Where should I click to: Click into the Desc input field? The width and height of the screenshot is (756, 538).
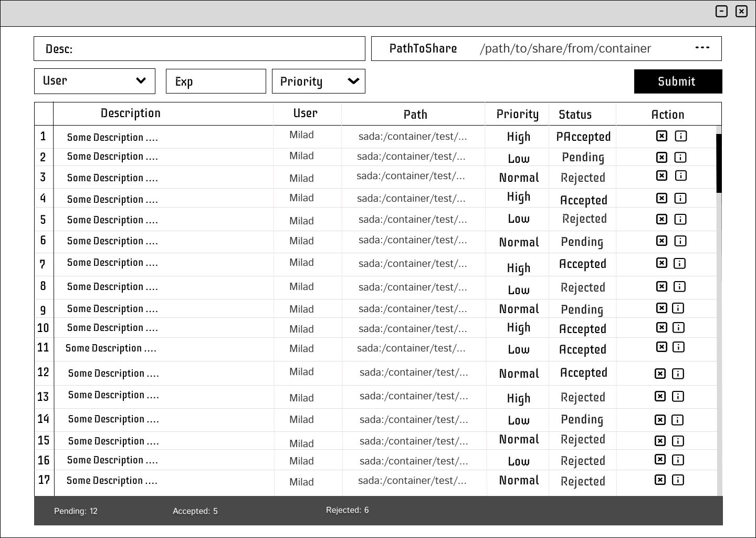(210, 49)
